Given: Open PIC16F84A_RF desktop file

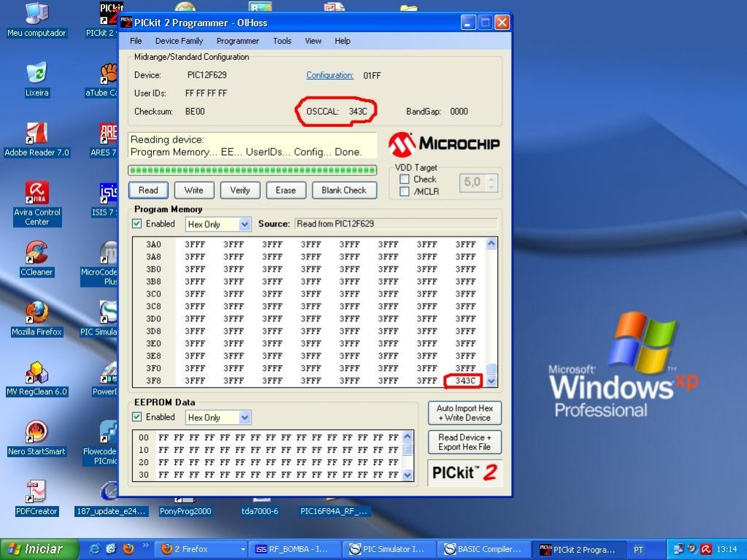Looking at the screenshot, I should pyautogui.click(x=334, y=507).
